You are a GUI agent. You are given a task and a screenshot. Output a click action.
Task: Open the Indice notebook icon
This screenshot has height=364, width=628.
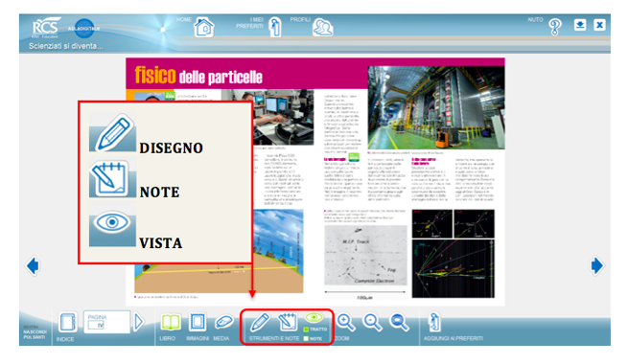(67, 323)
